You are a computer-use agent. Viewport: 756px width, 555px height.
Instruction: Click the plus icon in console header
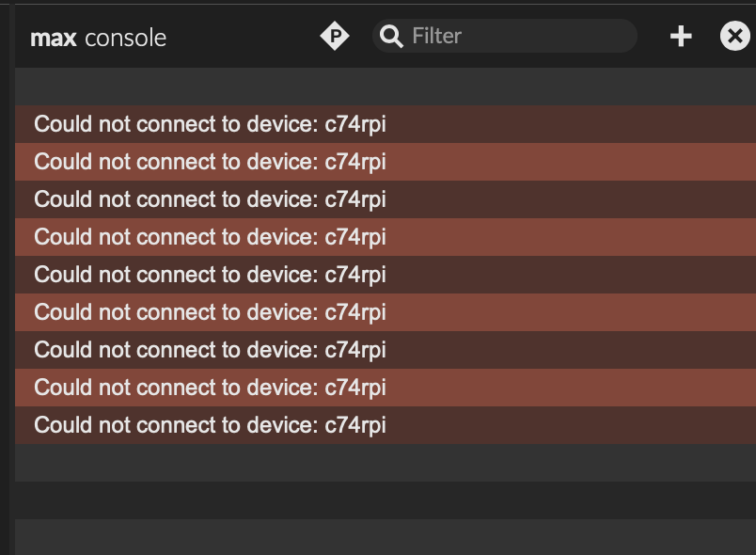pos(681,37)
